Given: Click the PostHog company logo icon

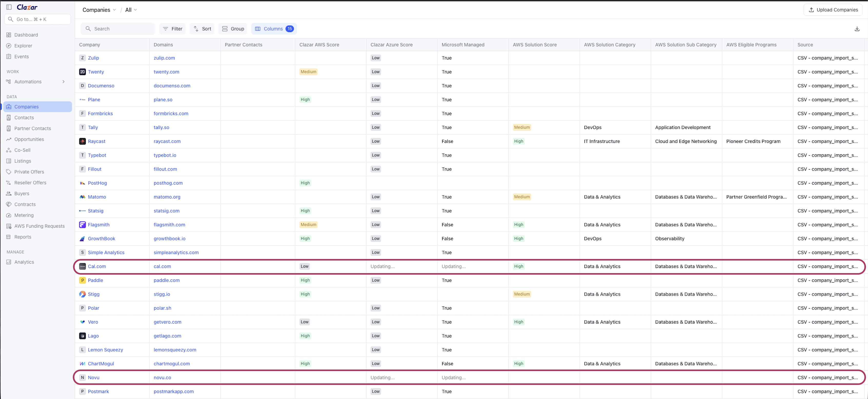Looking at the screenshot, I should (82, 183).
